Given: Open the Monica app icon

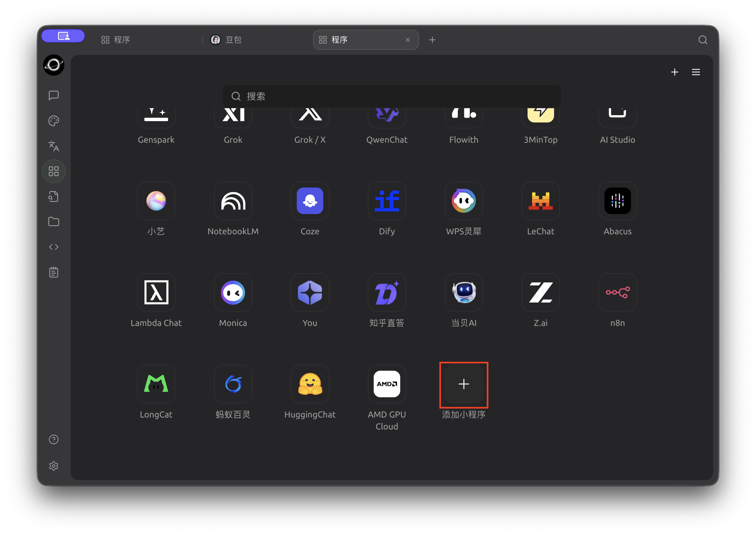Looking at the screenshot, I should [x=233, y=292].
